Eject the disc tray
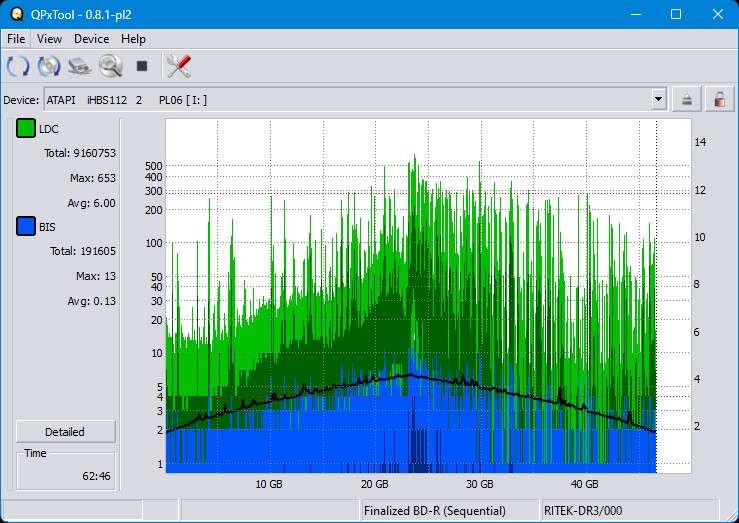739x523 pixels. coord(687,99)
